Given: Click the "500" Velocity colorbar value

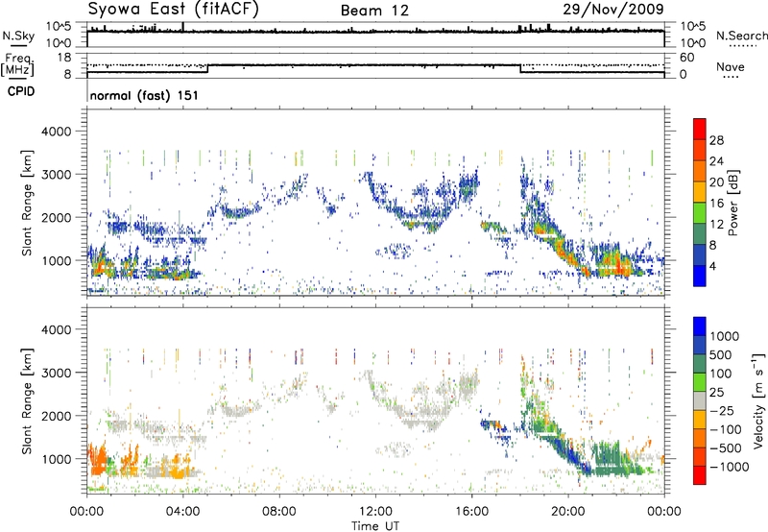Looking at the screenshot, I should [723, 354].
